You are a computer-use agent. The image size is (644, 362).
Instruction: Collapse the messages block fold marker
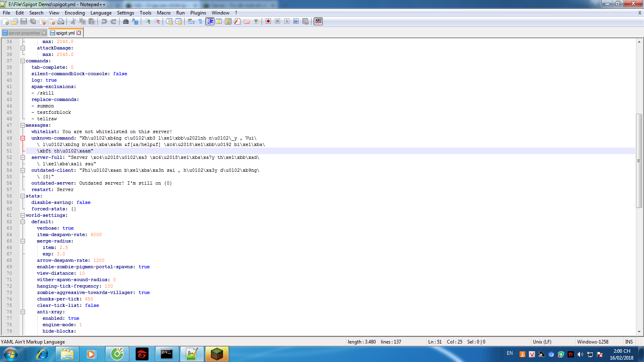point(23,125)
